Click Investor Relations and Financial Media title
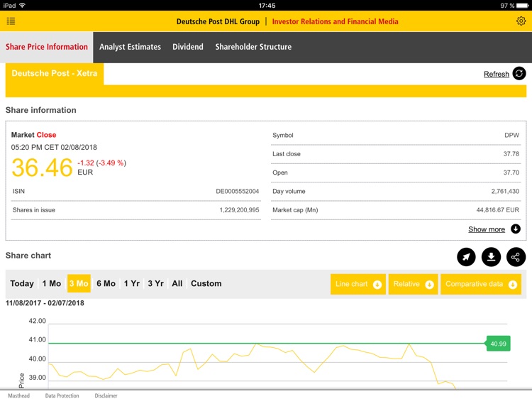The height and width of the screenshot is (399, 532). [x=336, y=21]
